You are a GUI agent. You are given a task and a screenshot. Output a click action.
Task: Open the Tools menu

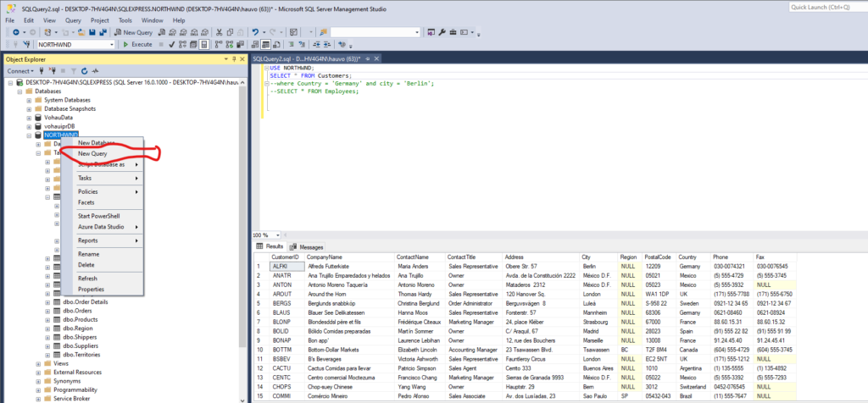(x=125, y=20)
